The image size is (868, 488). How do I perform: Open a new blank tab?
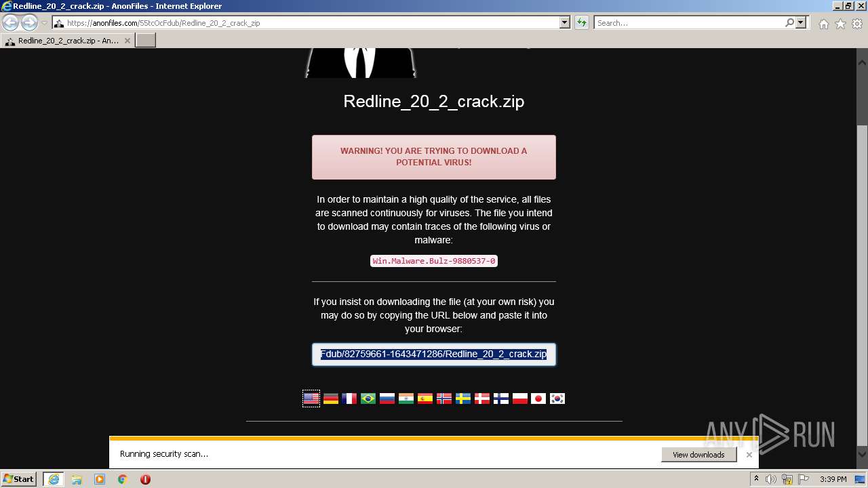coord(146,41)
